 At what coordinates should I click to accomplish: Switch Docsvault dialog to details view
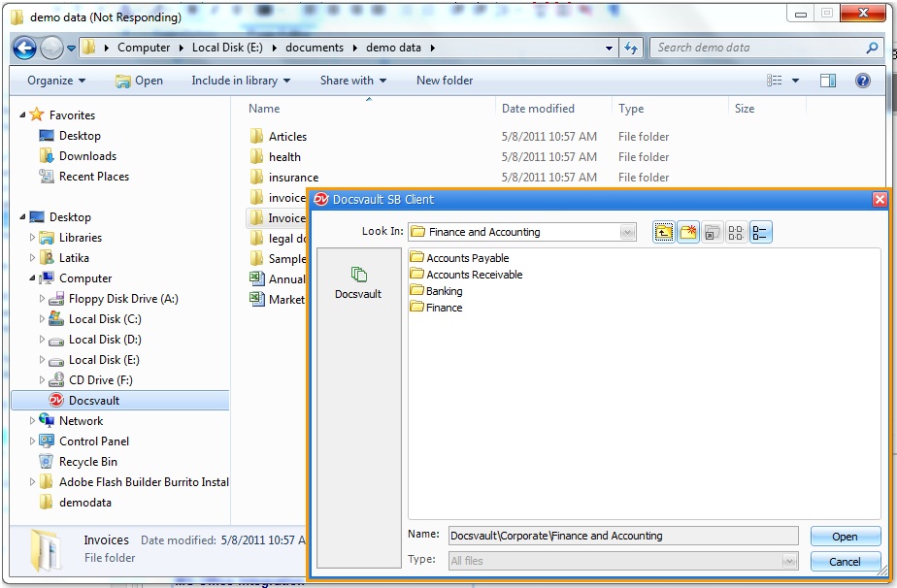pyautogui.click(x=759, y=232)
